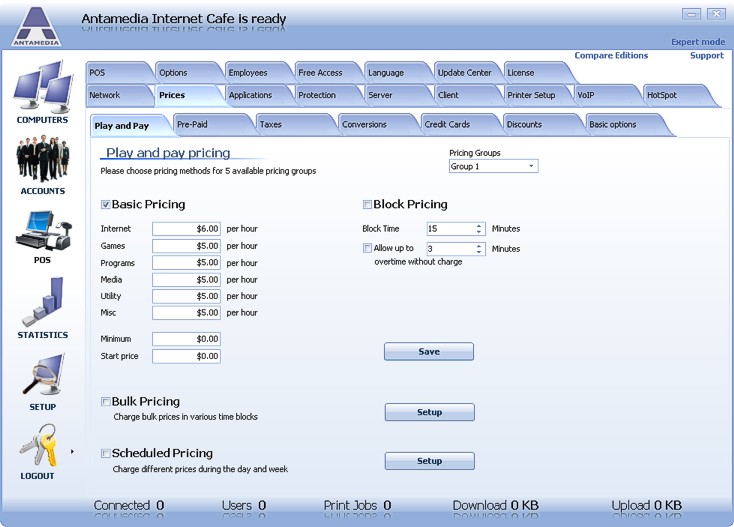Select the Play and Pay sub-tab
Viewport: 734px width, 527px height.
coord(129,125)
